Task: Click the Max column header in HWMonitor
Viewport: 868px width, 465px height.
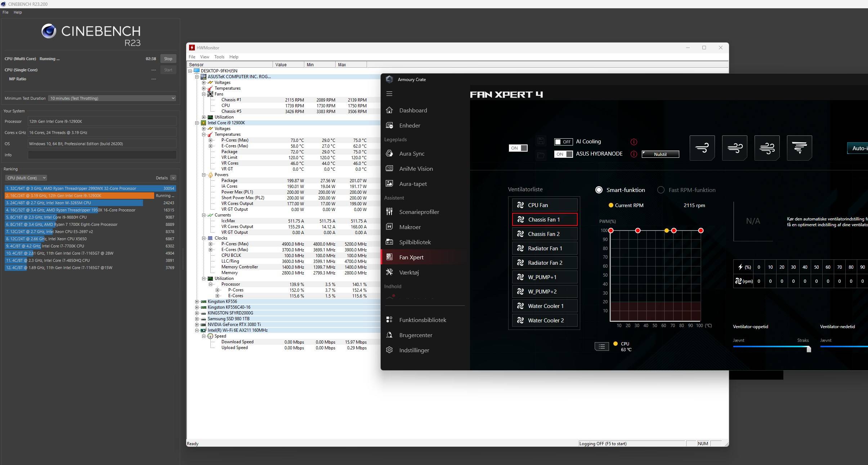Action: point(351,65)
